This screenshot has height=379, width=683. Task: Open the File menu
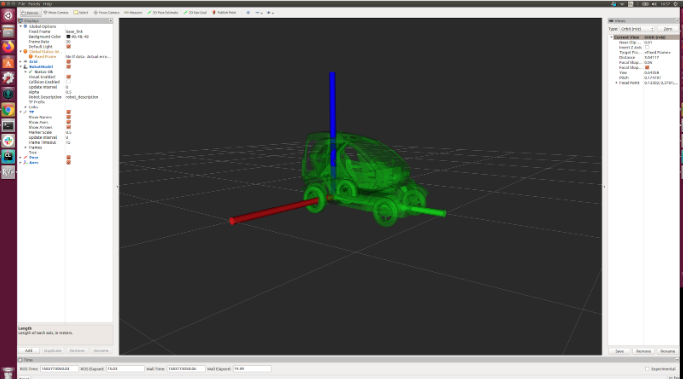coord(22,4)
